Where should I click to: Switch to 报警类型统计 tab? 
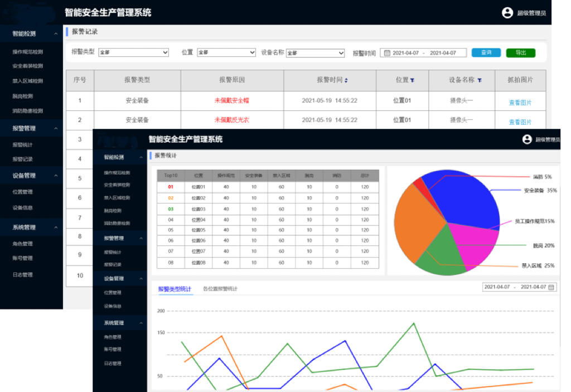click(x=175, y=289)
